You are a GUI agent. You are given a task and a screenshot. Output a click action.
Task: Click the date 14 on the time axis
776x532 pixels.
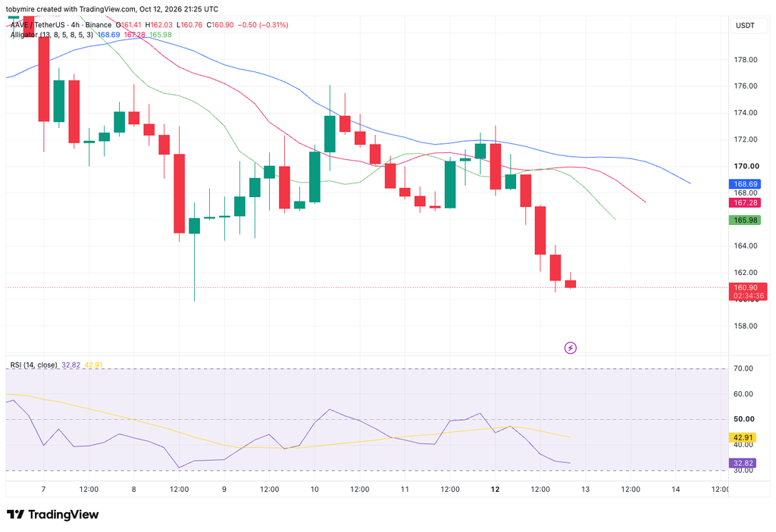(x=675, y=489)
